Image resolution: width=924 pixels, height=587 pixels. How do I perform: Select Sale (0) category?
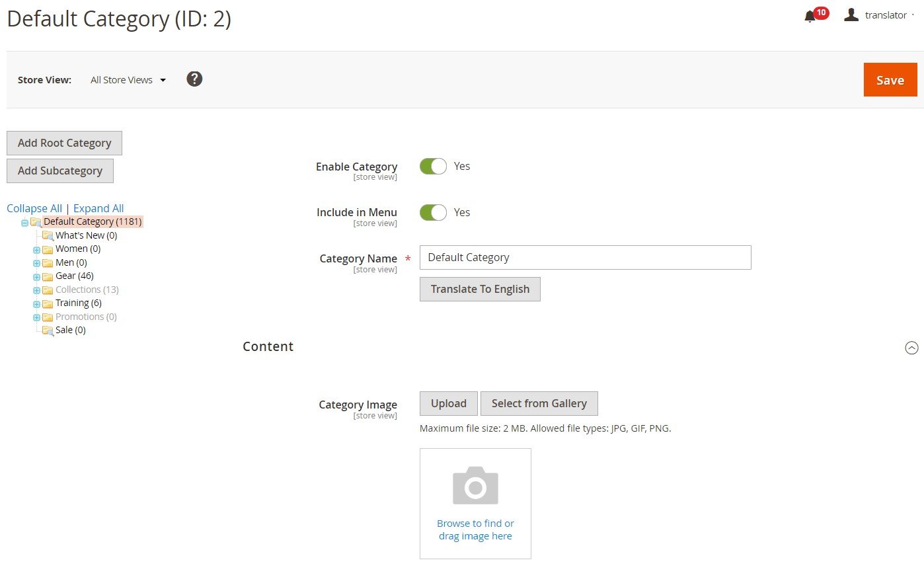pos(71,330)
